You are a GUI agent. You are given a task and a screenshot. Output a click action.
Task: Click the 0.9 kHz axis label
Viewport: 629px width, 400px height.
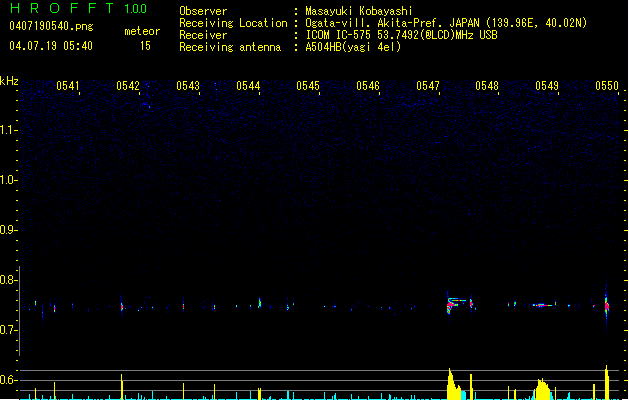click(x=8, y=230)
